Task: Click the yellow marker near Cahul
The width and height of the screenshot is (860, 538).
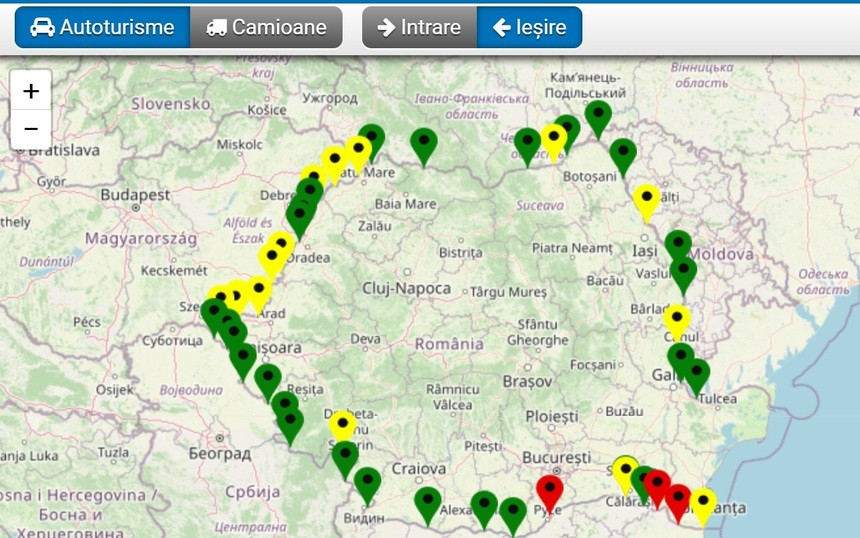Action: pyautogui.click(x=677, y=319)
